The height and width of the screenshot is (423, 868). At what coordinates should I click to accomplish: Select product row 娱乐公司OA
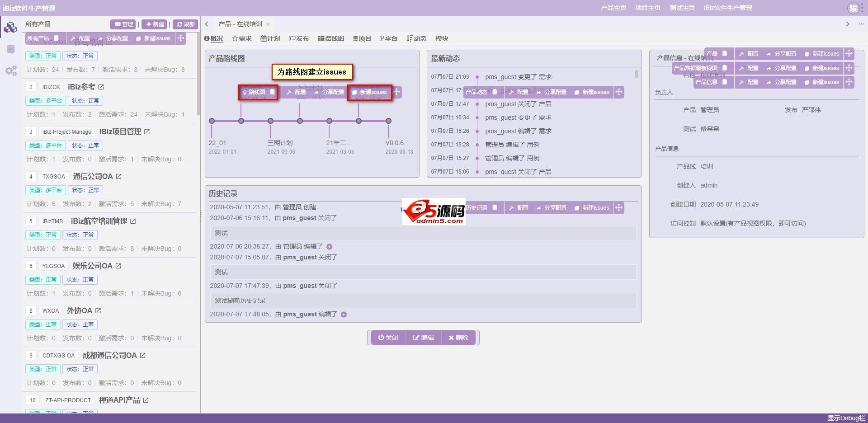click(110, 280)
